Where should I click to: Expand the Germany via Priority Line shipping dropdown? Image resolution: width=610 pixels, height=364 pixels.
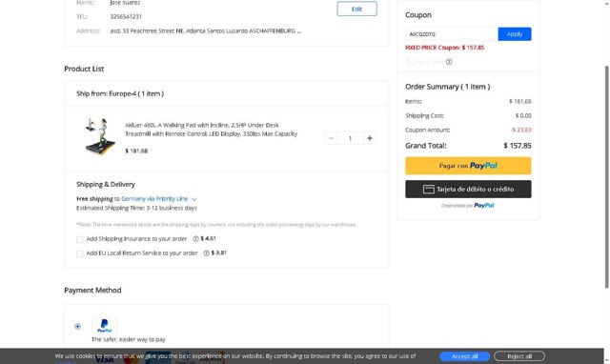point(159,199)
